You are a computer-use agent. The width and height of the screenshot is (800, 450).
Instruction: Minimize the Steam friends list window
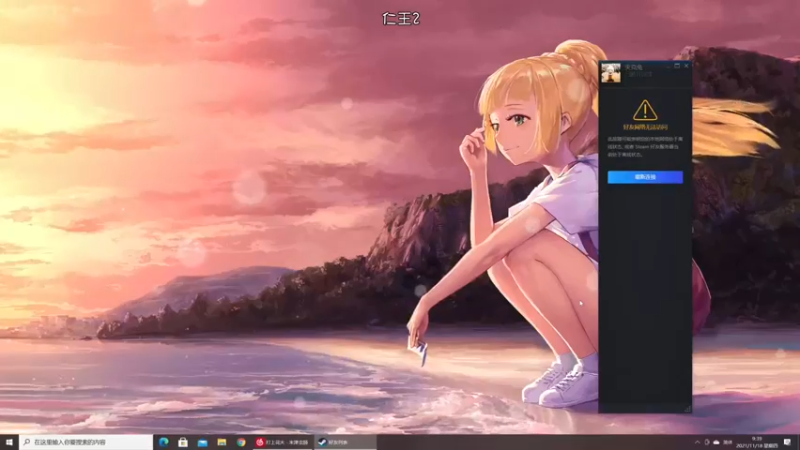point(668,66)
